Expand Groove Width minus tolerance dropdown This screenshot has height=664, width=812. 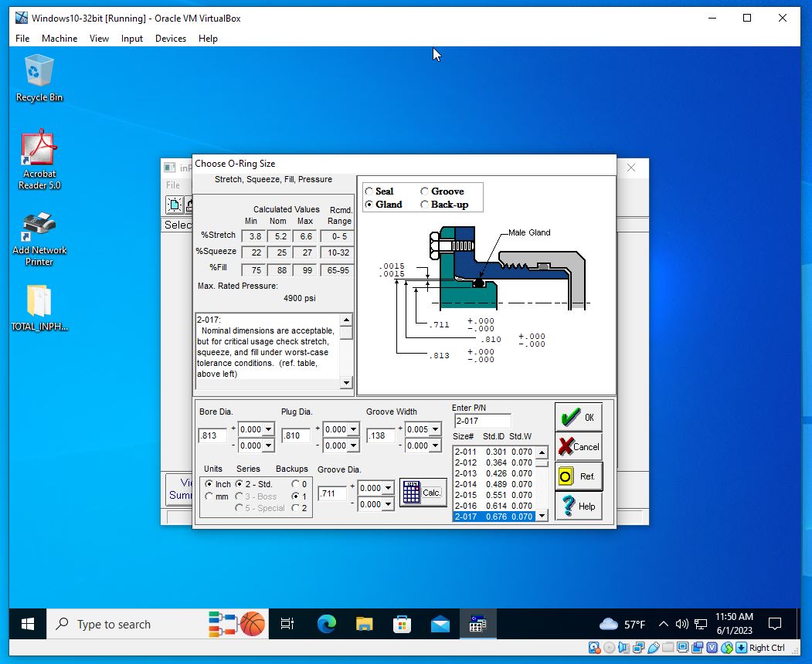click(x=435, y=445)
